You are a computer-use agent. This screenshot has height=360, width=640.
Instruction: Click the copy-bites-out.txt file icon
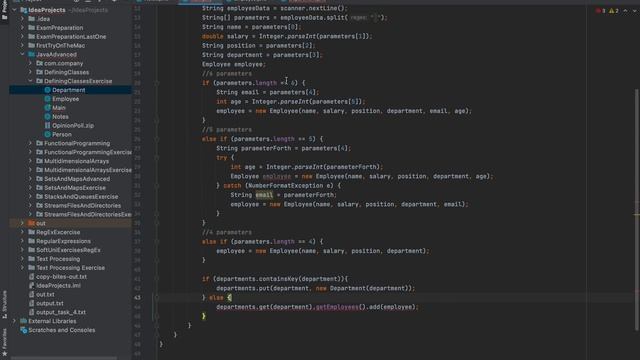[32, 277]
